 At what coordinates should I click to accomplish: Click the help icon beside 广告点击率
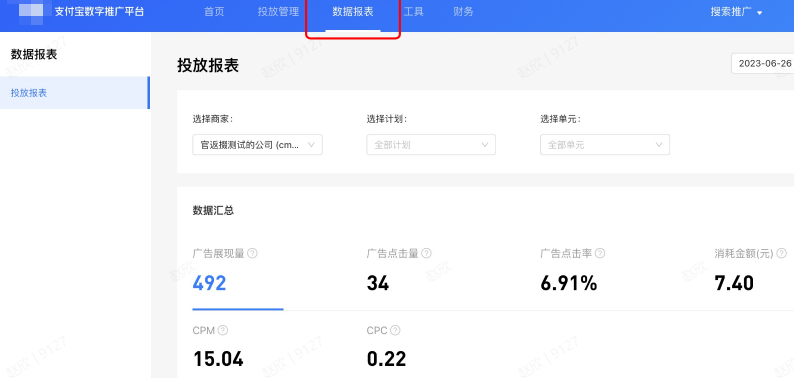pos(600,253)
